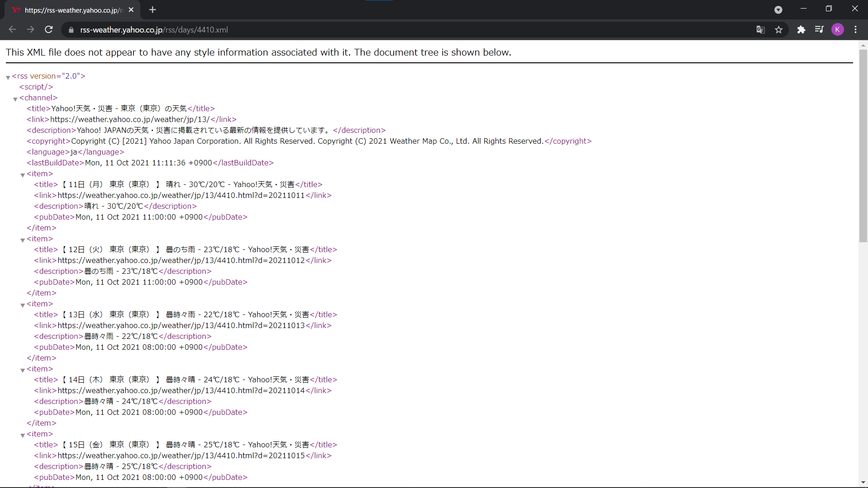Open the media control icon
The height and width of the screenshot is (488, 868).
click(819, 30)
